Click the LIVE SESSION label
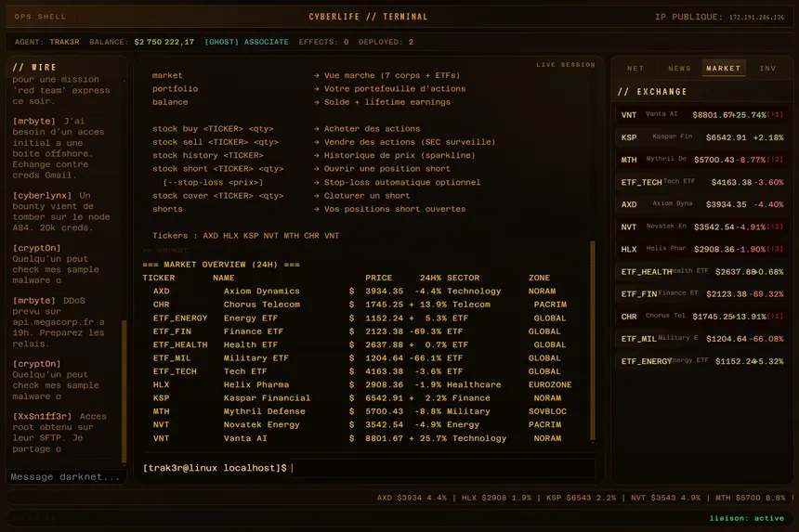Screen dimensions: 799x532 (566, 65)
